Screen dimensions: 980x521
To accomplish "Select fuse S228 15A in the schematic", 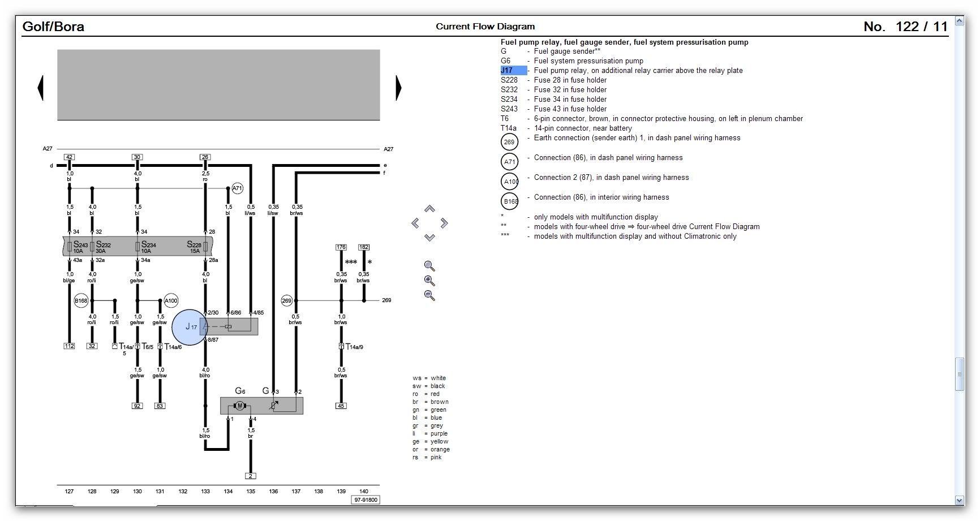I will pyautogui.click(x=195, y=246).
